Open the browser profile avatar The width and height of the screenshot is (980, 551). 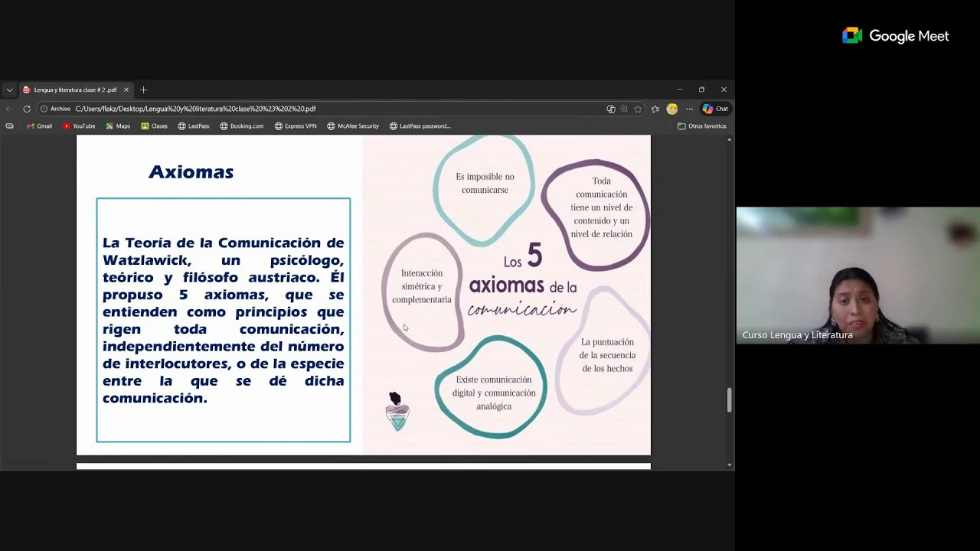(672, 109)
